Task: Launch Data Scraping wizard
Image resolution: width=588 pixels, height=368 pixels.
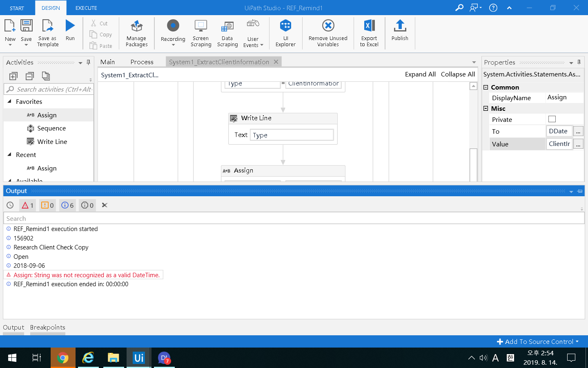Action: click(x=227, y=34)
